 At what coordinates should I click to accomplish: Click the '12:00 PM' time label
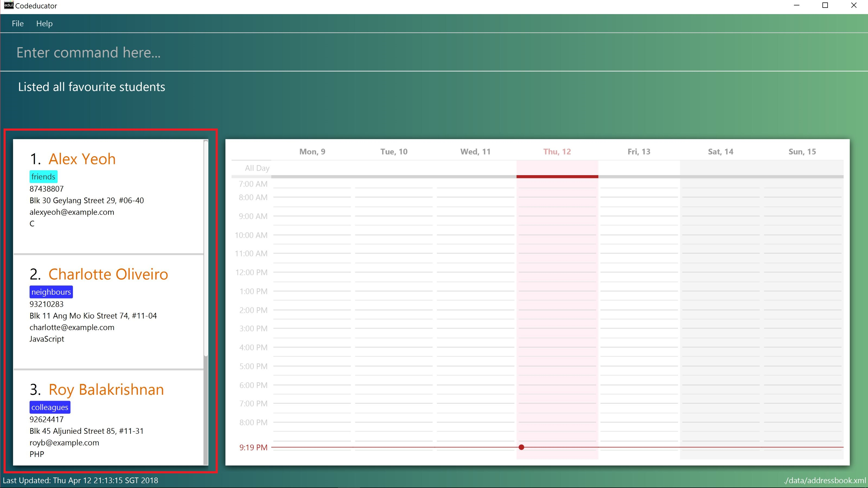tap(251, 272)
